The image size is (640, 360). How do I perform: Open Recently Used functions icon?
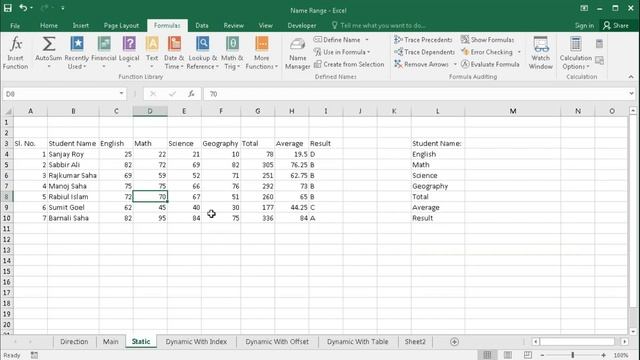(x=77, y=43)
